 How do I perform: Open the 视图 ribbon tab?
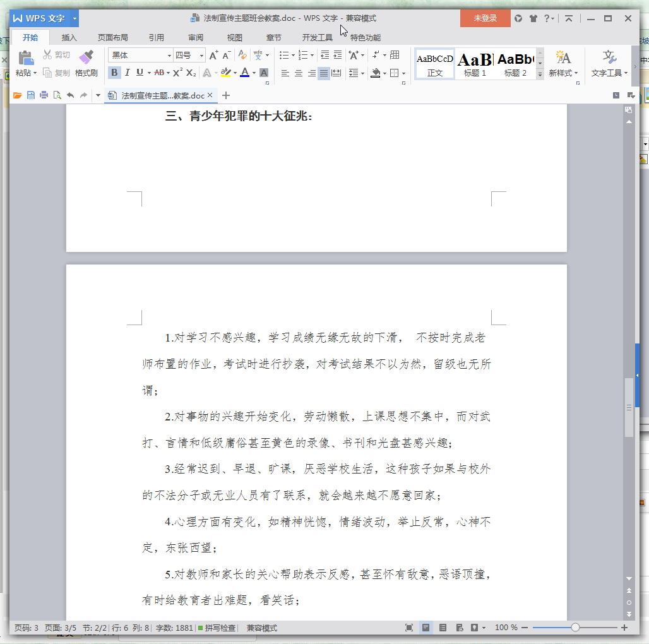(235, 38)
